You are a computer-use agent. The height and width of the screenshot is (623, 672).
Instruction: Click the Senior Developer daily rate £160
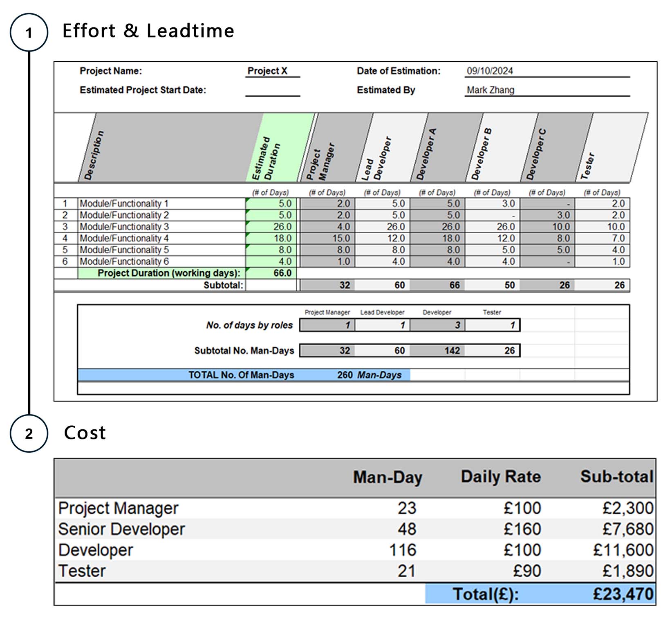[x=522, y=529]
